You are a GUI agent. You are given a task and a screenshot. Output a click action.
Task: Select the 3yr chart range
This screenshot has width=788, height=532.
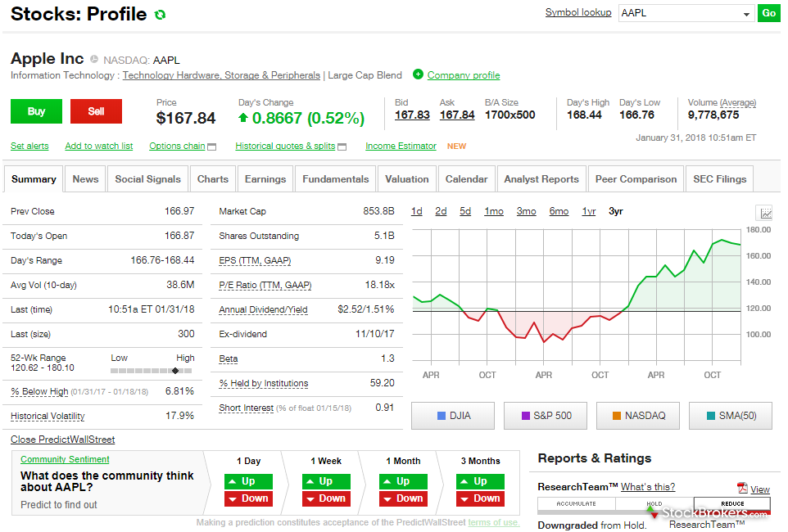tap(616, 211)
